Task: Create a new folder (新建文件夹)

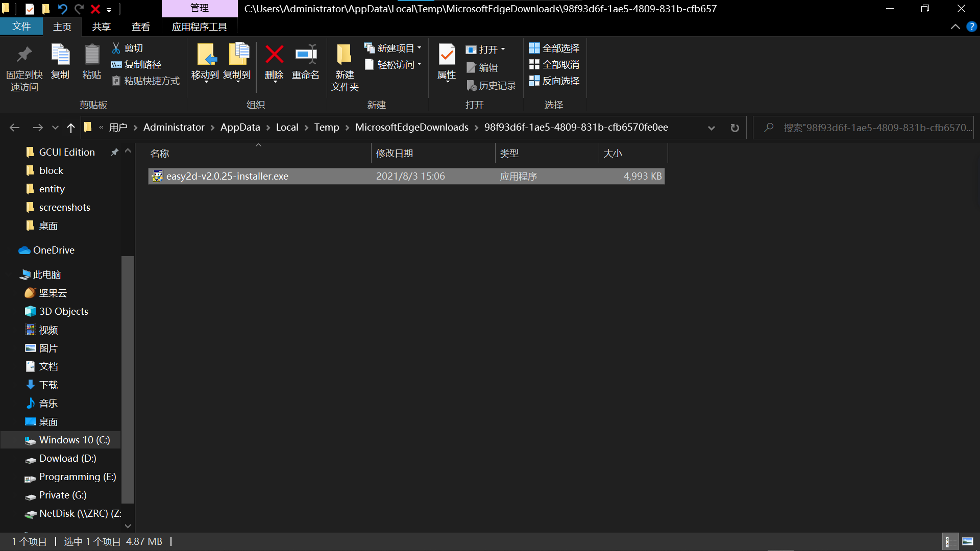Action: click(345, 67)
